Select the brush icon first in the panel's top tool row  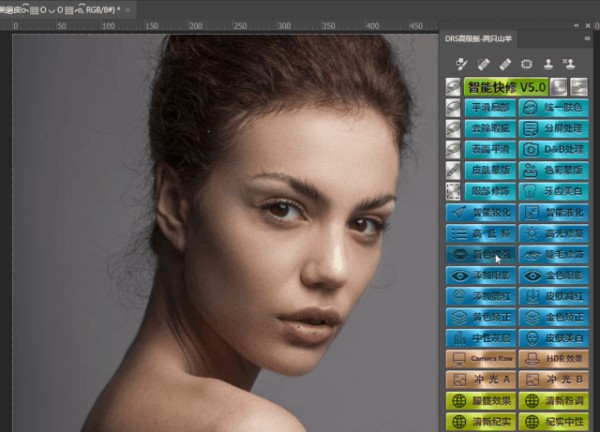pyautogui.click(x=462, y=64)
